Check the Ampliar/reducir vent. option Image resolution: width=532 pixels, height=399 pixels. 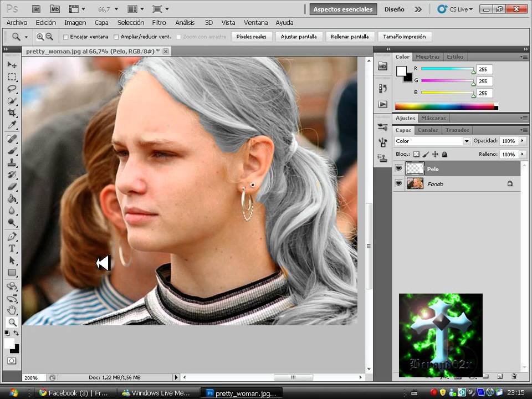click(116, 37)
